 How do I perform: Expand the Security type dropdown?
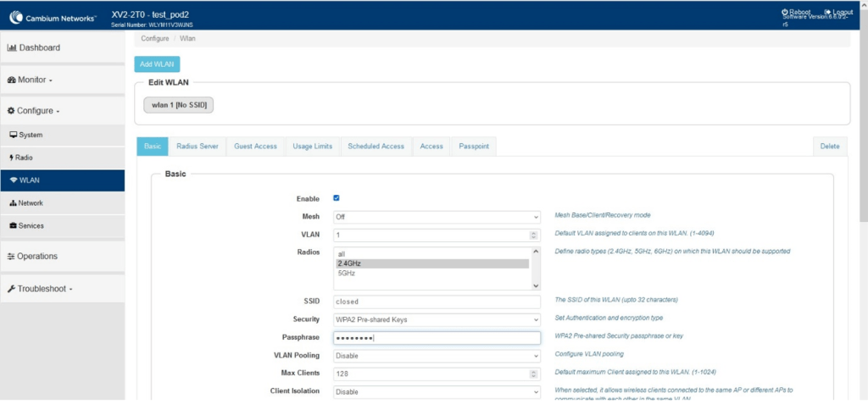[x=436, y=319]
